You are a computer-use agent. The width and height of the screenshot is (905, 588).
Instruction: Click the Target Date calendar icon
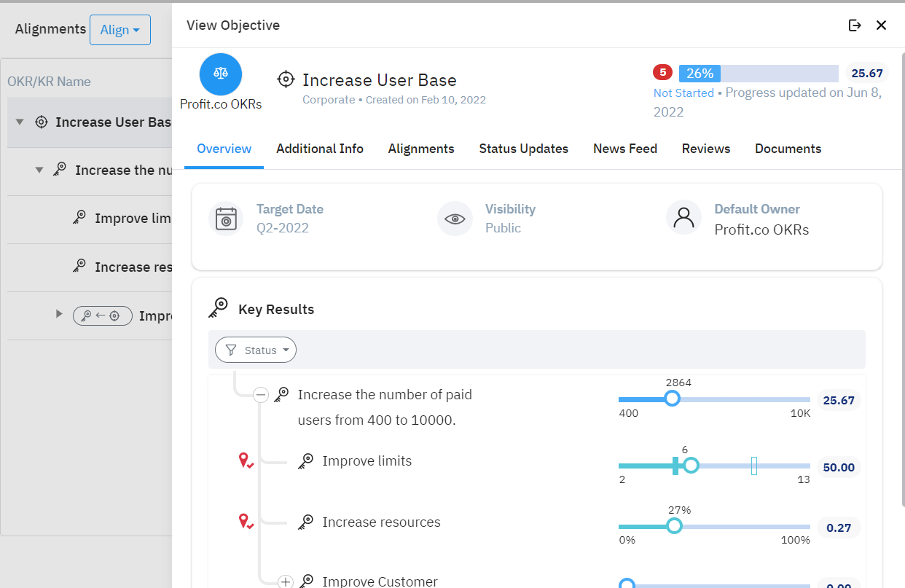coord(226,219)
